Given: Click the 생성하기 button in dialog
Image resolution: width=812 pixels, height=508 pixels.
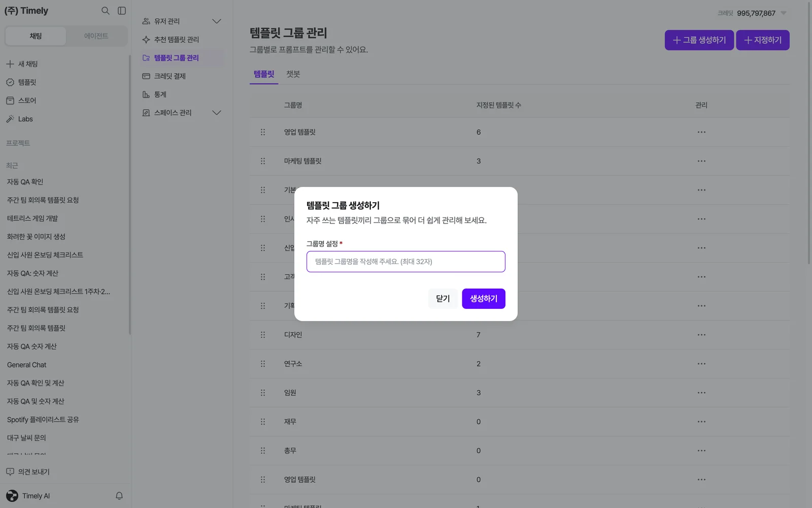Looking at the screenshot, I should [484, 299].
